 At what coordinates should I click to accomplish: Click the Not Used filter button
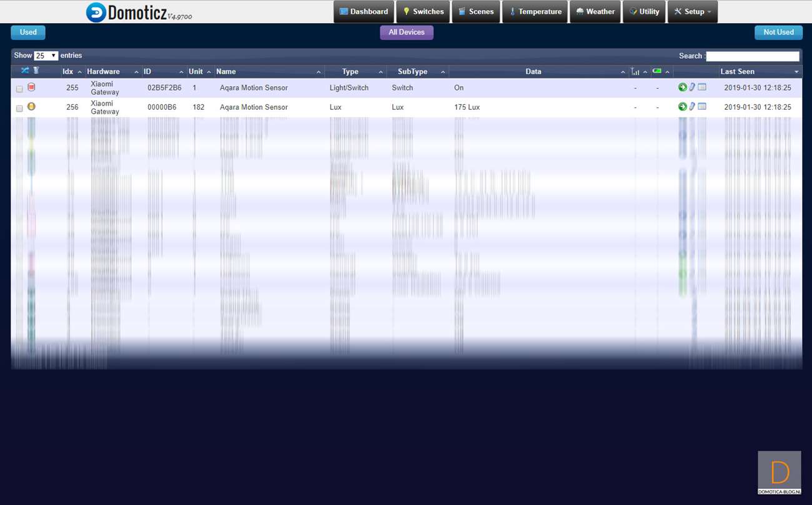[778, 32]
